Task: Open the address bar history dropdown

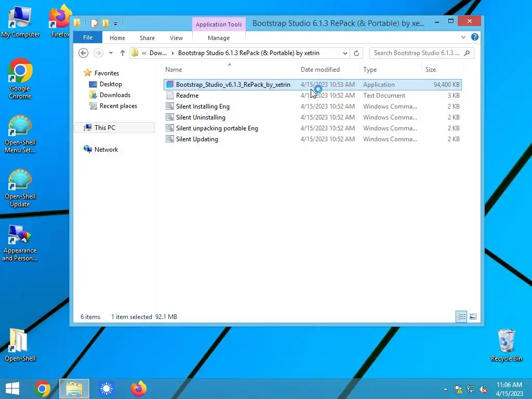Action: (345, 54)
